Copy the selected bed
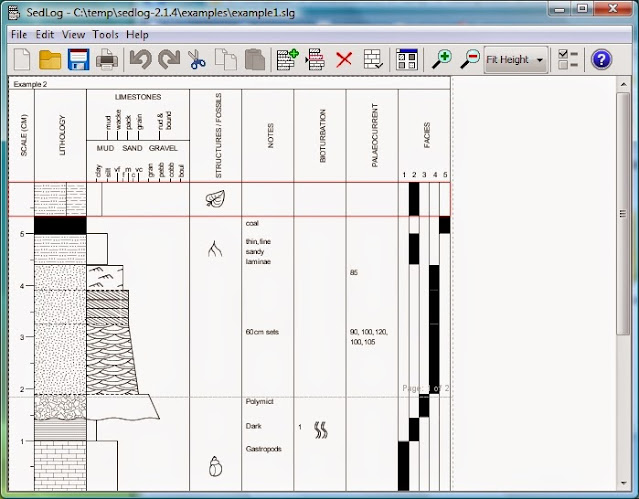The width and height of the screenshot is (639, 499). tap(225, 60)
